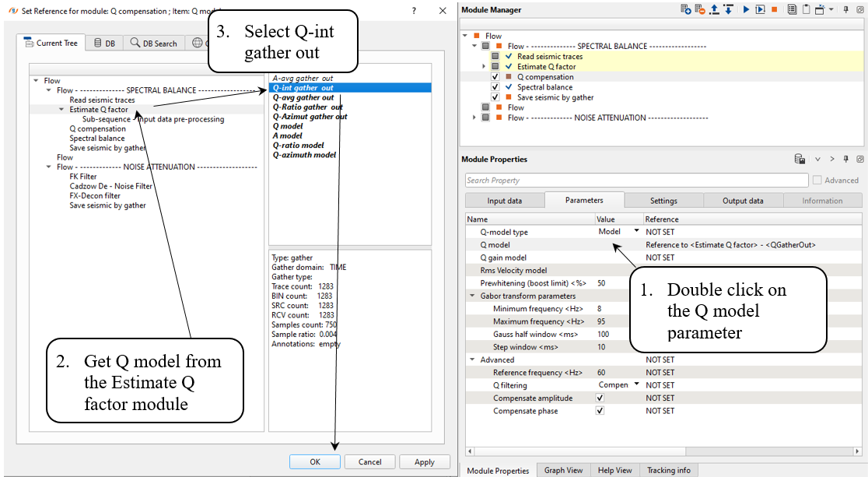The image size is (868, 477).
Task: Select Q-avg gather out in the list
Action: click(x=303, y=97)
